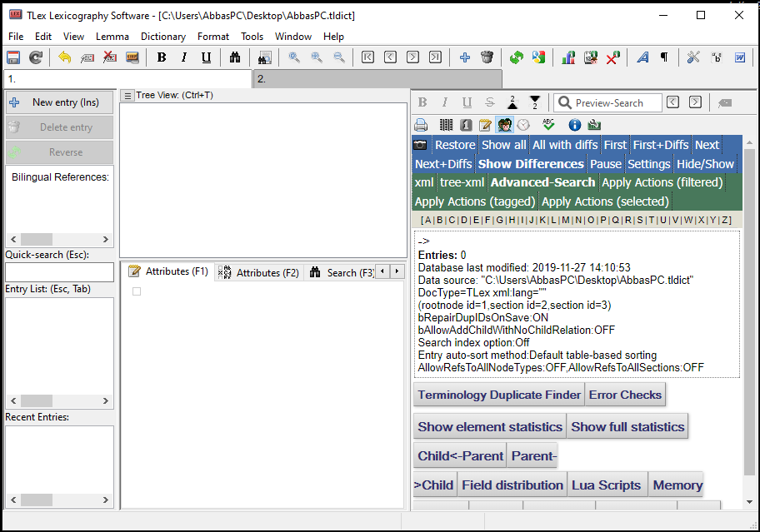This screenshot has width=760, height=532.
Task: Click the blue information icon
Action: 575,126
